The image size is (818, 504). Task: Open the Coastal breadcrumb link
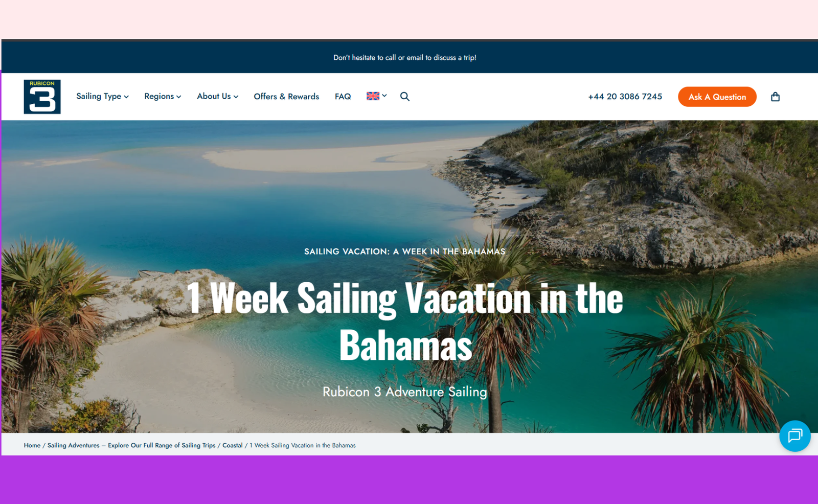(x=232, y=445)
